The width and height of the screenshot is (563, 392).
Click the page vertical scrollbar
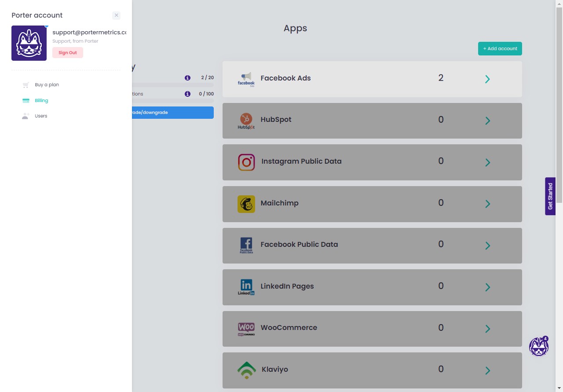559,106
